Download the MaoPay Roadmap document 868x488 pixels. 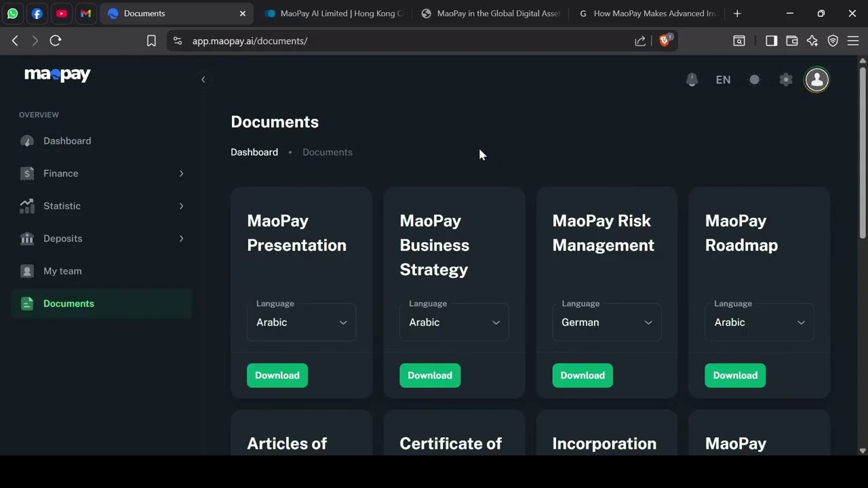[x=735, y=375]
